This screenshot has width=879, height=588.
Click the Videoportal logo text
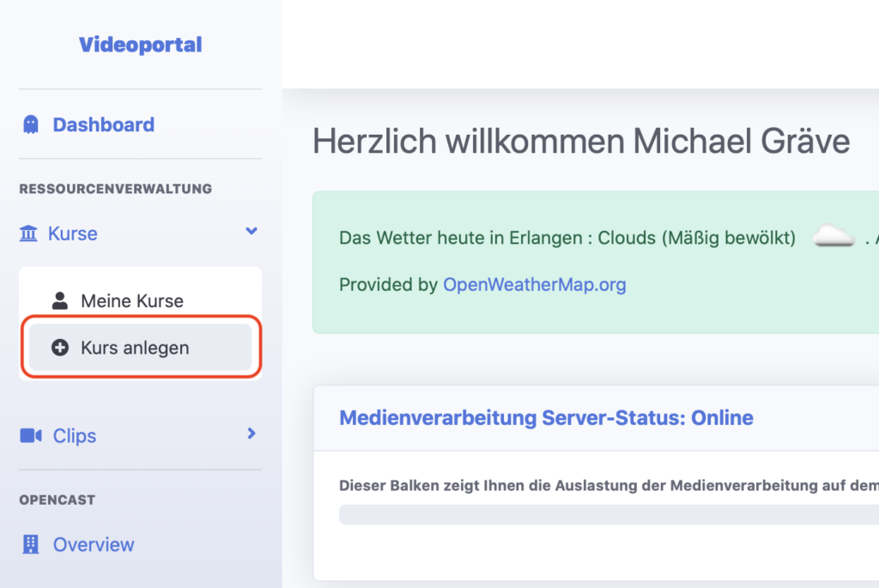(140, 44)
